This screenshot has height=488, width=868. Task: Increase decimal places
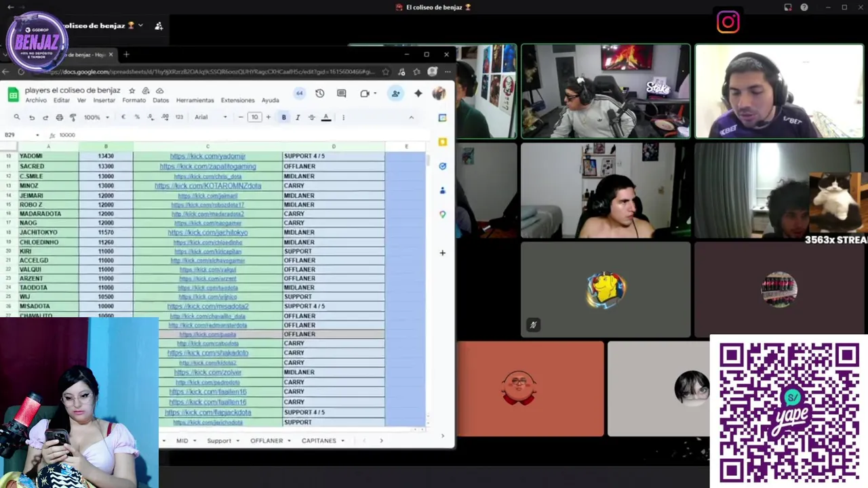(165, 117)
